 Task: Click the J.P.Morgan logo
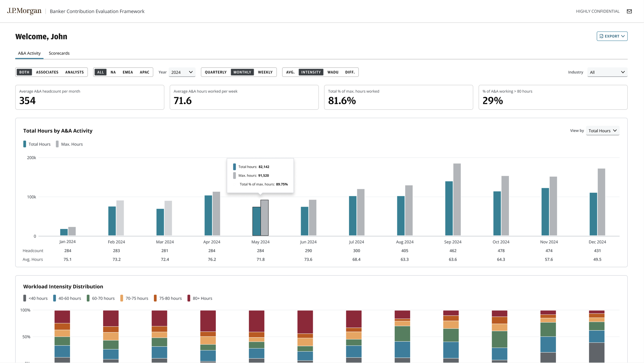point(24,11)
